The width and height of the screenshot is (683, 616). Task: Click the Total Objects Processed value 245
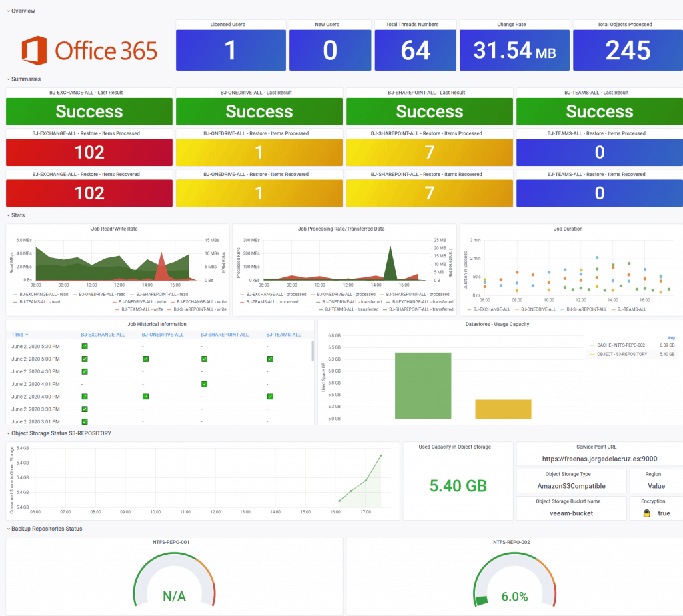(x=628, y=51)
